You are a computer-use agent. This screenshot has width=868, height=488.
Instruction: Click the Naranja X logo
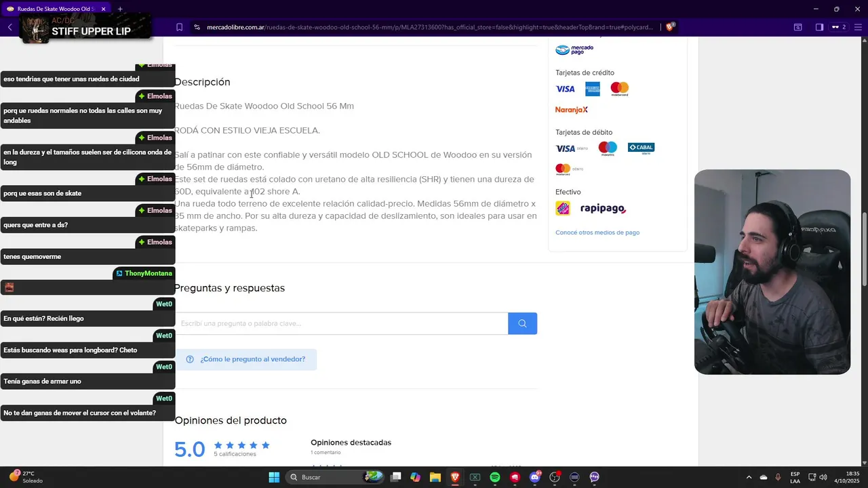pyautogui.click(x=572, y=110)
